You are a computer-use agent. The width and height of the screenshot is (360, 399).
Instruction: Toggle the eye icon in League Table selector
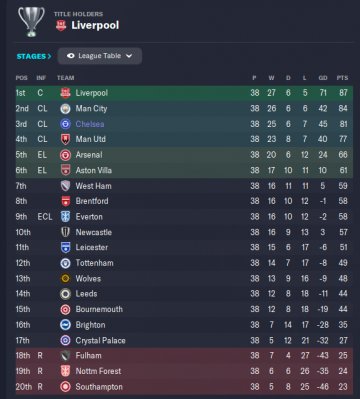click(71, 56)
